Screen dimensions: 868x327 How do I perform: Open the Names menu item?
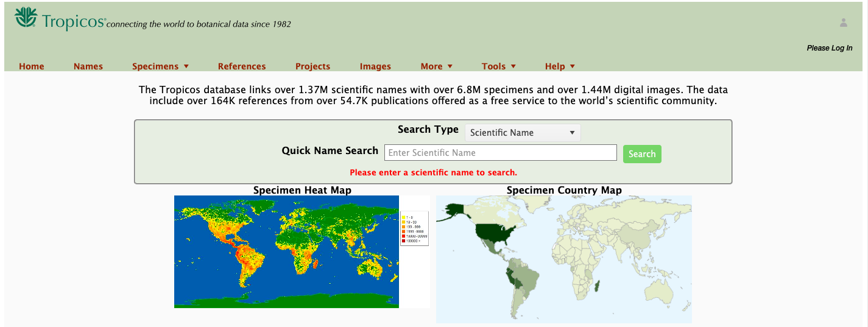(88, 66)
